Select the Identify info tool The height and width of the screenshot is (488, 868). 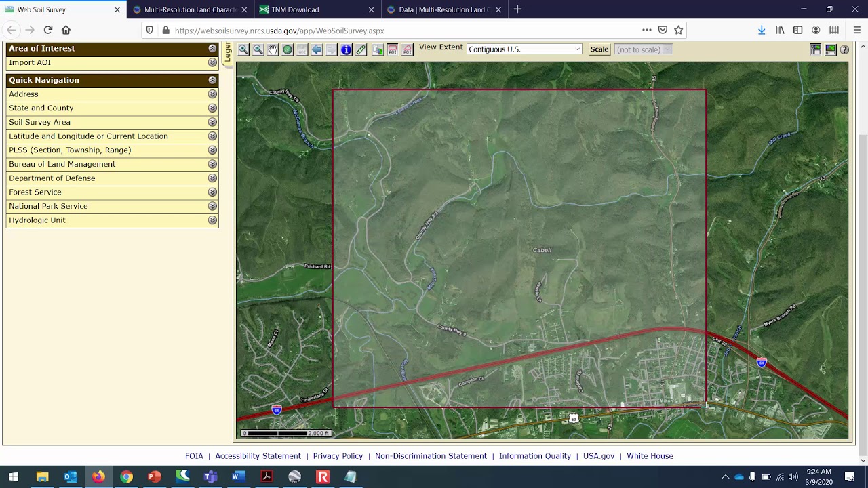(347, 49)
